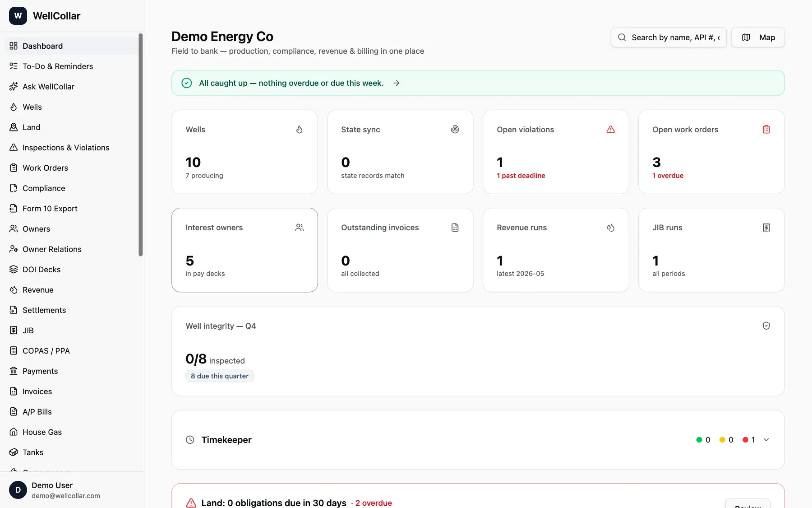Open the Interest owners card
Image resolution: width=812 pixels, height=508 pixels.
tap(245, 250)
